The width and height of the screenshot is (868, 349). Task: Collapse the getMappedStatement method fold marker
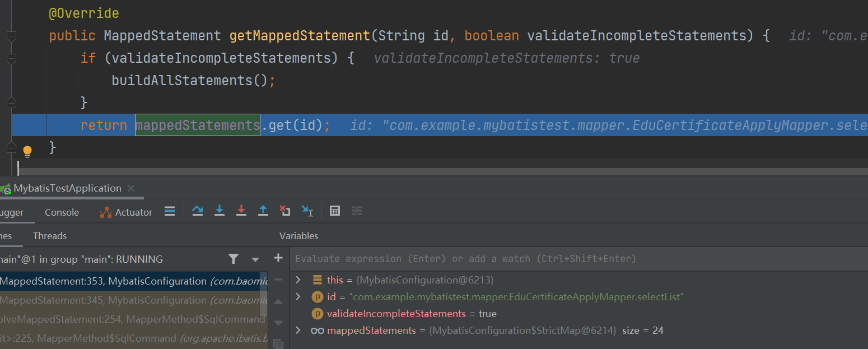[11, 36]
